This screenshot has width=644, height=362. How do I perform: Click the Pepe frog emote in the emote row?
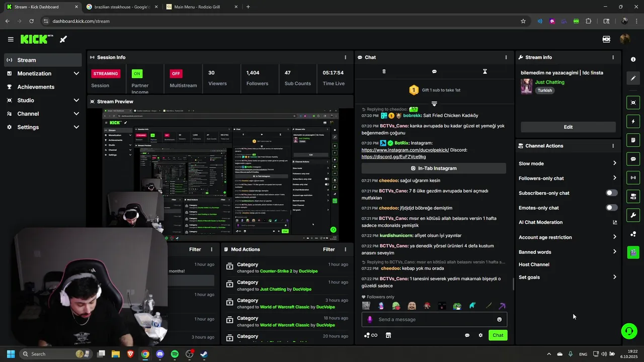tap(457, 306)
